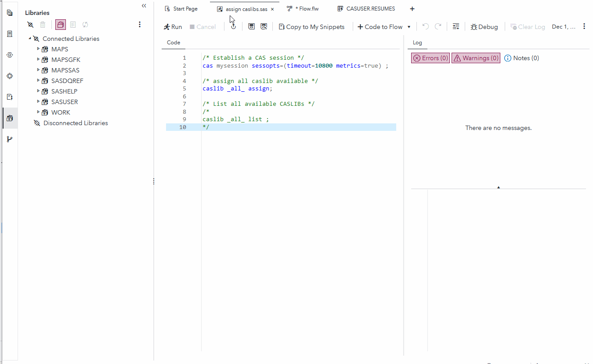
Task: Click code line 5 'caslib _all_ assign;'
Action: point(237,89)
